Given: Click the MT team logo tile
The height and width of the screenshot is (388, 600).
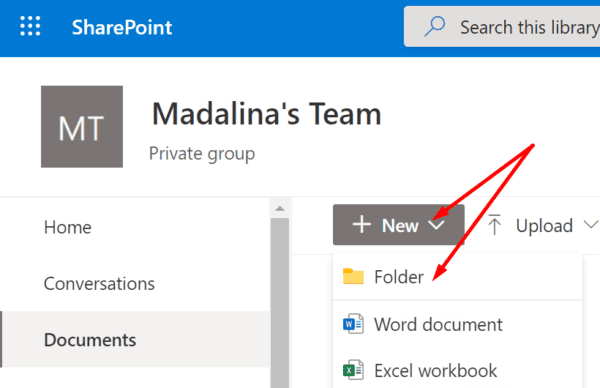Looking at the screenshot, I should click(x=82, y=127).
